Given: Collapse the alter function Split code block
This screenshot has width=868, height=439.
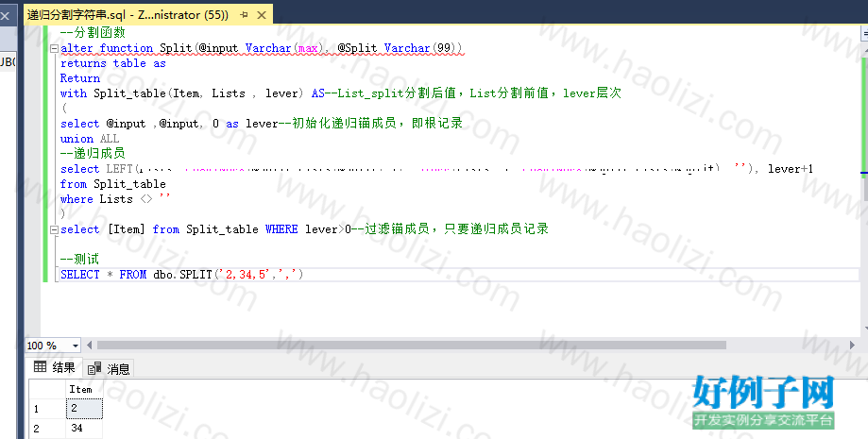Looking at the screenshot, I should [54, 49].
